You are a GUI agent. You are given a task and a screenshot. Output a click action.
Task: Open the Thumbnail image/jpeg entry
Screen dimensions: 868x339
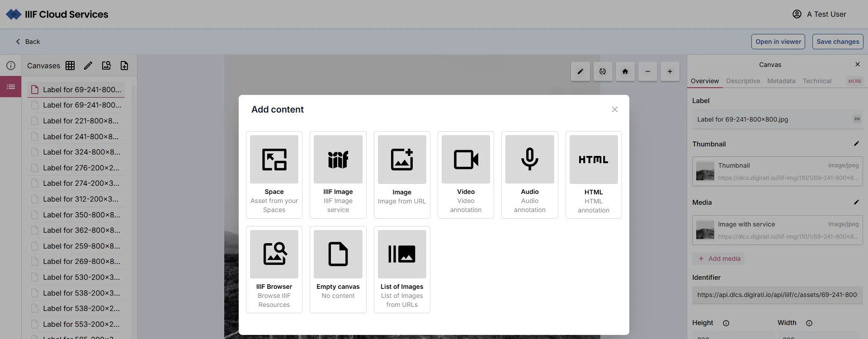(777, 171)
